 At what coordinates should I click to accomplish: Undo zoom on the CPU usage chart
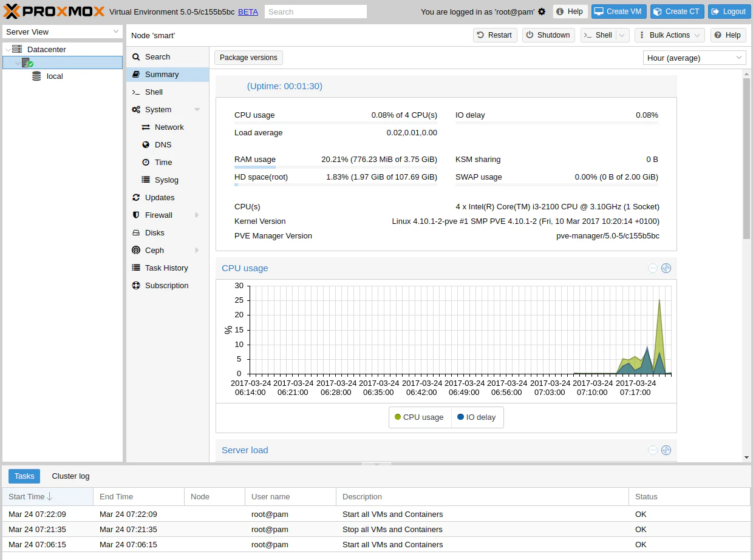click(653, 268)
